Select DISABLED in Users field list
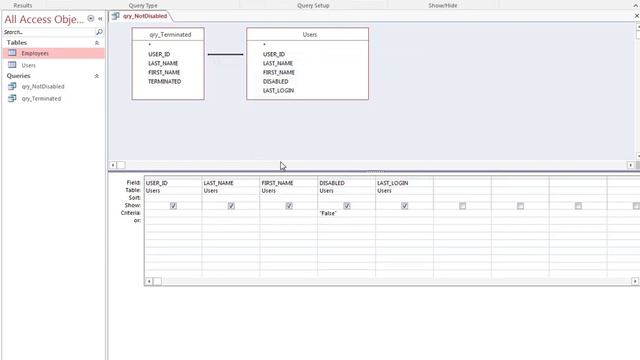The height and width of the screenshot is (360, 640). [x=276, y=81]
